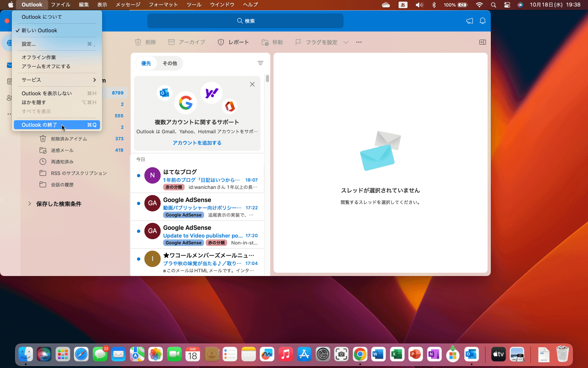588x368 pixels.
Task: Open Microsoft Excel from the Dock
Action: click(397, 354)
